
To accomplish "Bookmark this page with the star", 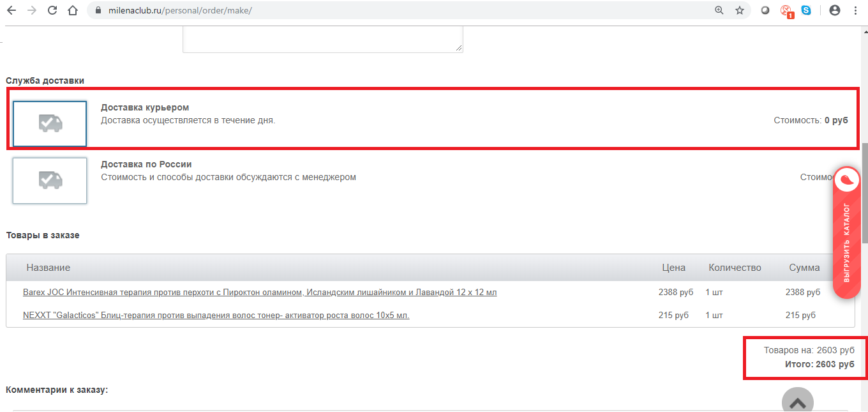I will (740, 10).
